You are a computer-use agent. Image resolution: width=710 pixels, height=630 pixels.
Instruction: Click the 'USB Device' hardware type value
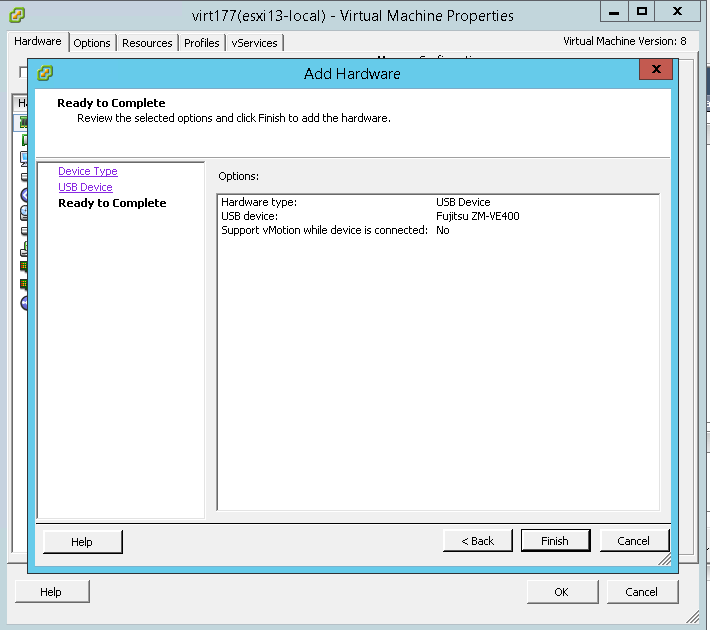(463, 202)
